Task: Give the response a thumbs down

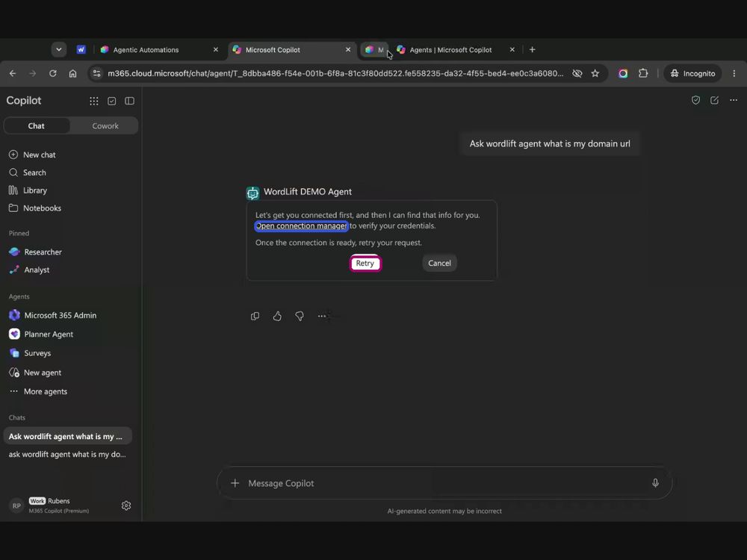Action: click(300, 316)
